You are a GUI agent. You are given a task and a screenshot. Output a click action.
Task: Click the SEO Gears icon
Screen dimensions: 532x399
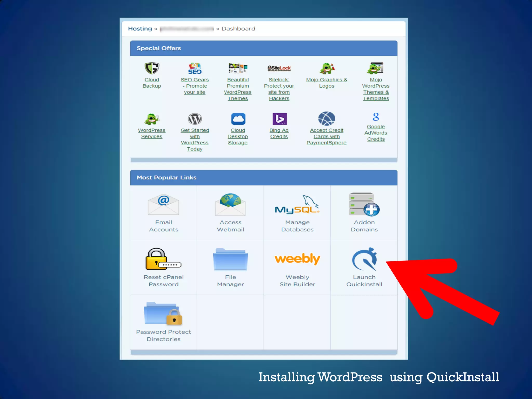pyautogui.click(x=195, y=68)
